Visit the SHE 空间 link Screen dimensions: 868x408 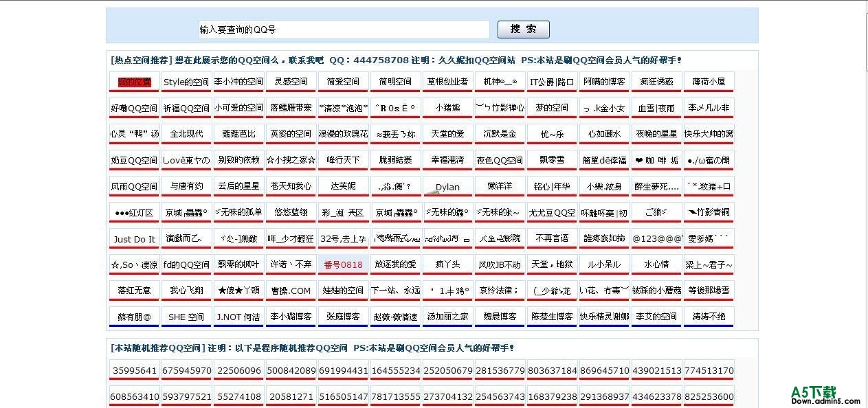pos(186,317)
